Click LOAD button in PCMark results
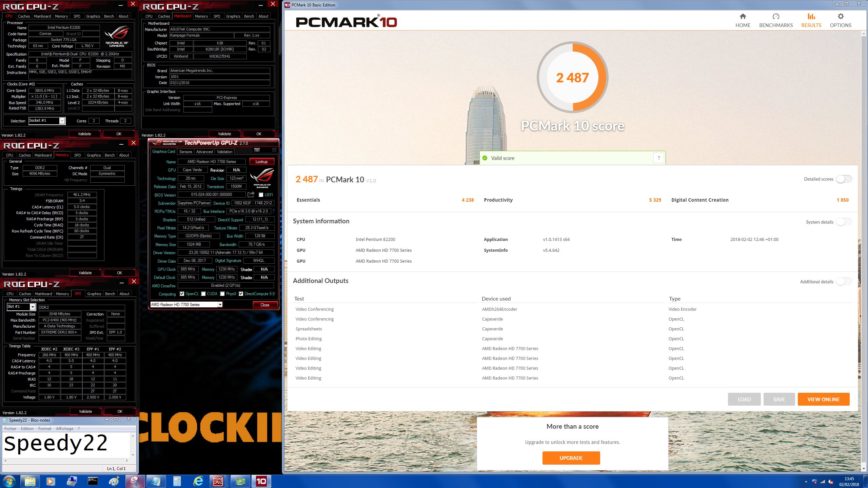 pos(744,399)
